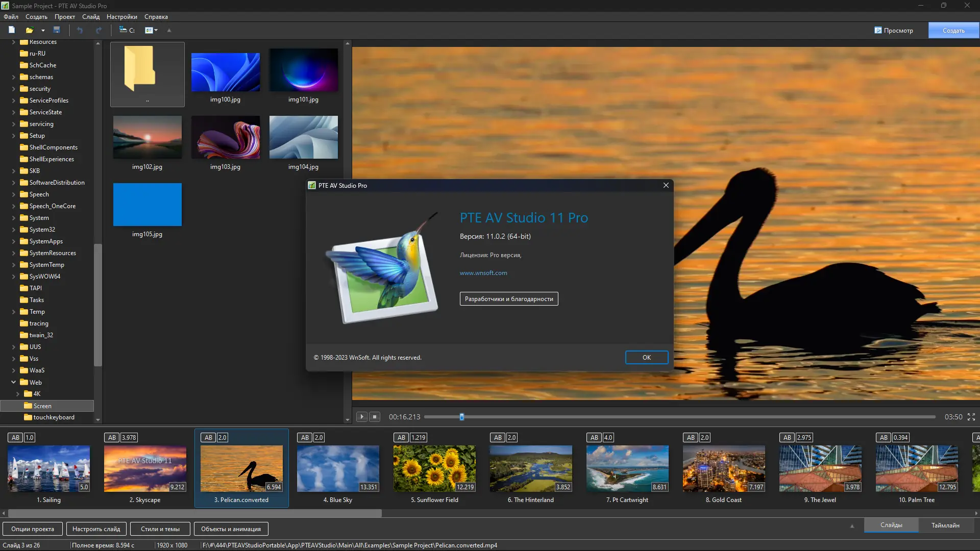980x551 pixels.
Task: Switch to the Таймлайн tab
Action: [945, 525]
